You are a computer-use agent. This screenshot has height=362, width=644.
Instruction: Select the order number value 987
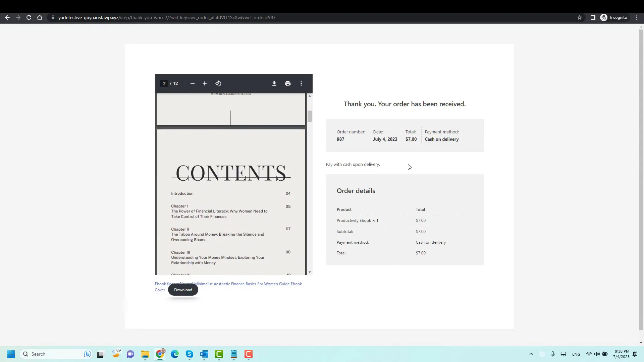coord(340,139)
